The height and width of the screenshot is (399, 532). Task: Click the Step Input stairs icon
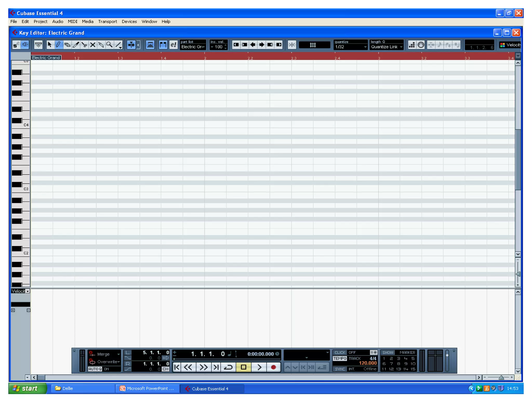(x=412, y=45)
